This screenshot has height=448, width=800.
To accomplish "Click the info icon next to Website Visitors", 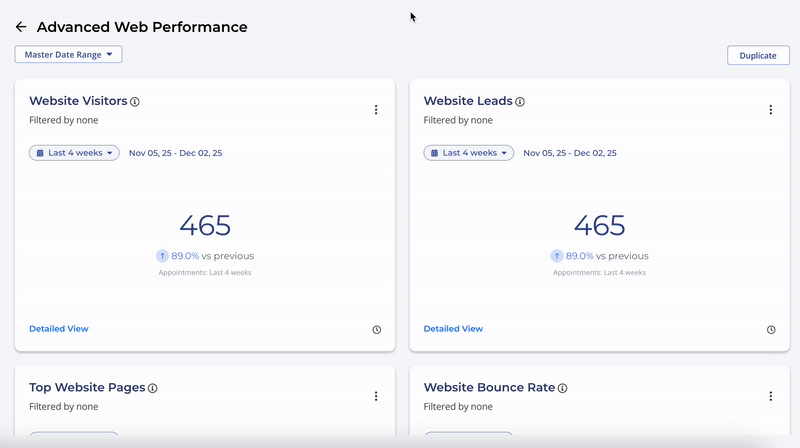I will 135,102.
